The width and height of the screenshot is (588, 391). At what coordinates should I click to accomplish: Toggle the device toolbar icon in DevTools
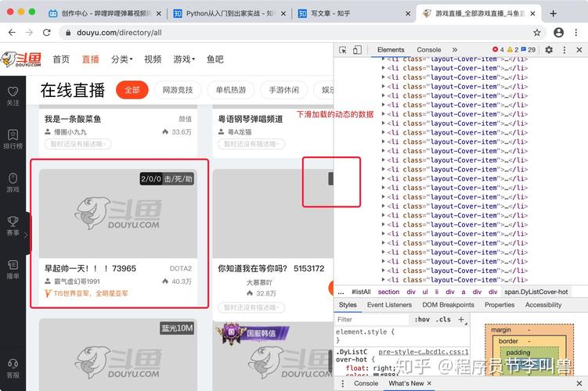coord(357,50)
